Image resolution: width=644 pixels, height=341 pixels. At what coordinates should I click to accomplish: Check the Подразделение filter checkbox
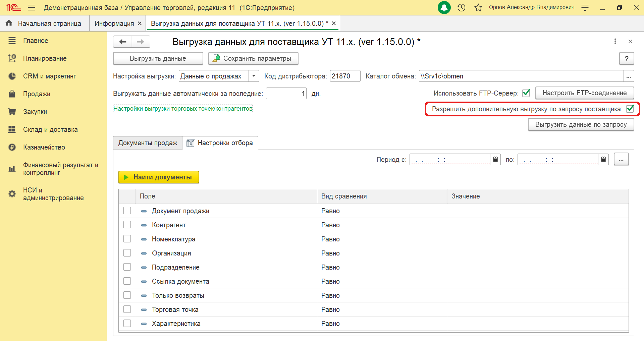point(127,267)
